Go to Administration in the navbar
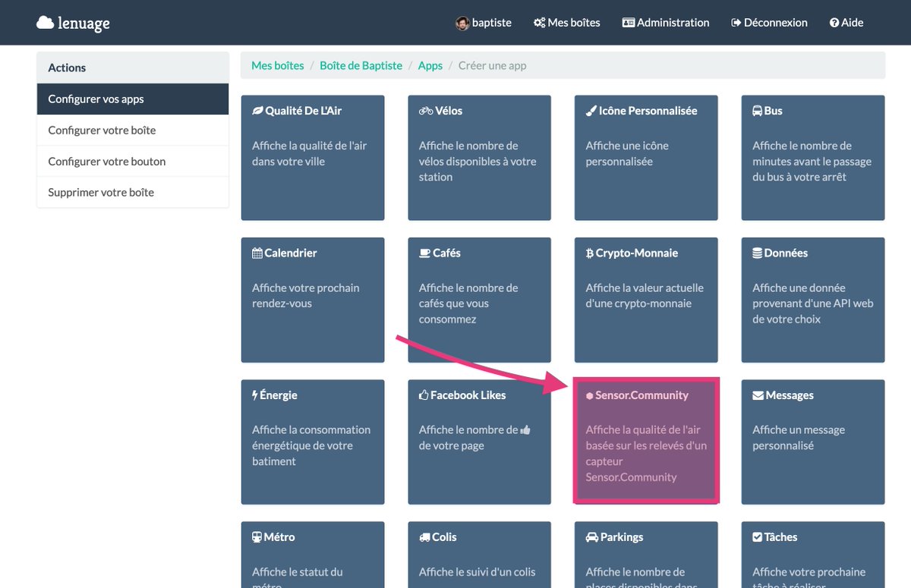 [x=666, y=23]
